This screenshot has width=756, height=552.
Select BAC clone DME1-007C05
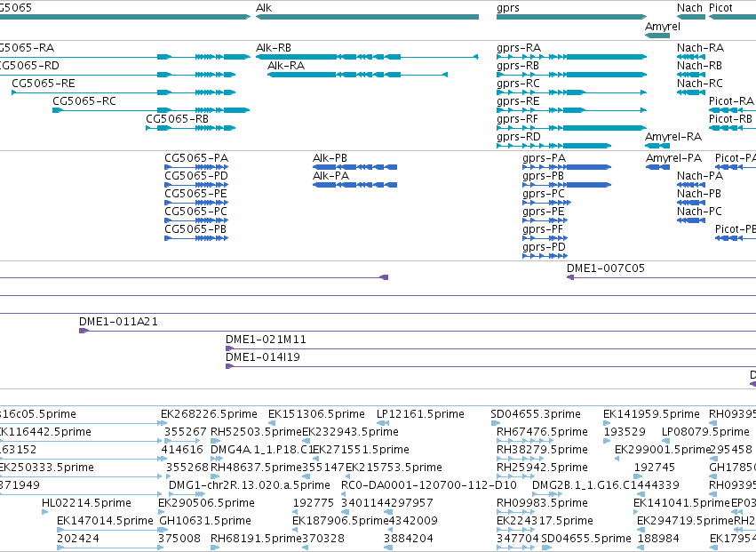[x=661, y=277]
